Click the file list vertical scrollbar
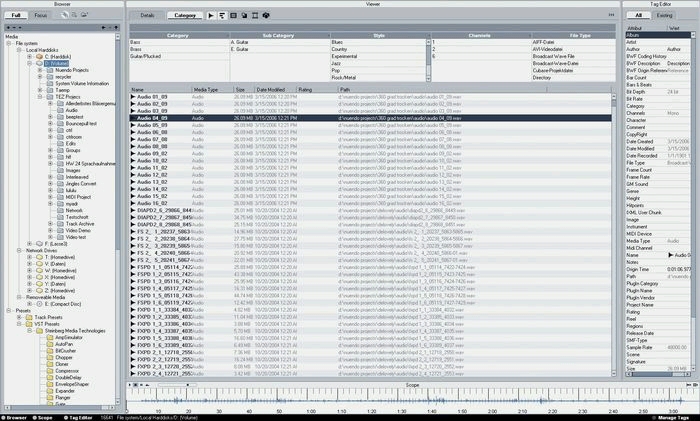700x421 pixels. (x=613, y=234)
